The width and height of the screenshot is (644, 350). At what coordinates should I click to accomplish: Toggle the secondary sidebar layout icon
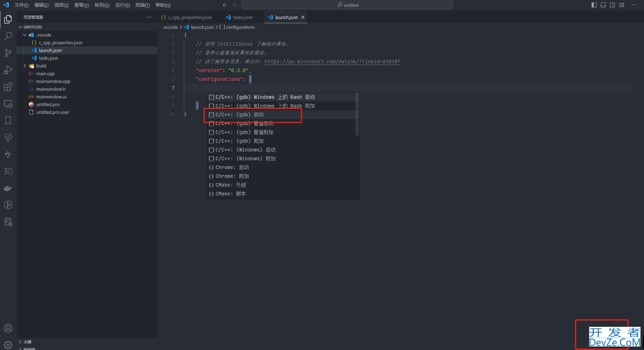tap(612, 5)
